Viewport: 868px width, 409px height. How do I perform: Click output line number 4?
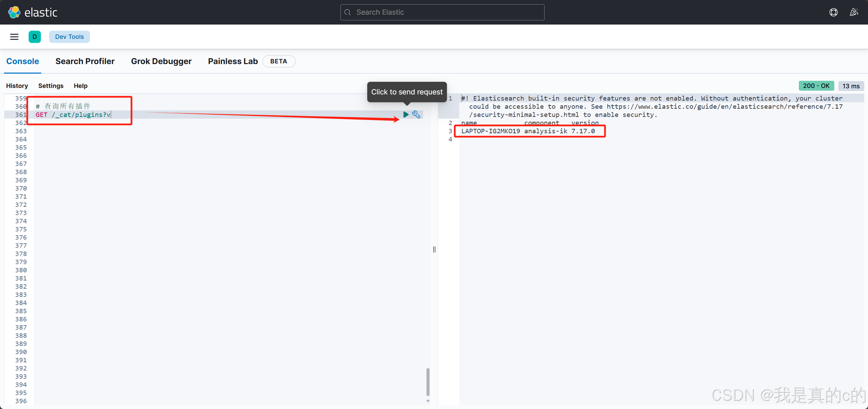[450, 139]
